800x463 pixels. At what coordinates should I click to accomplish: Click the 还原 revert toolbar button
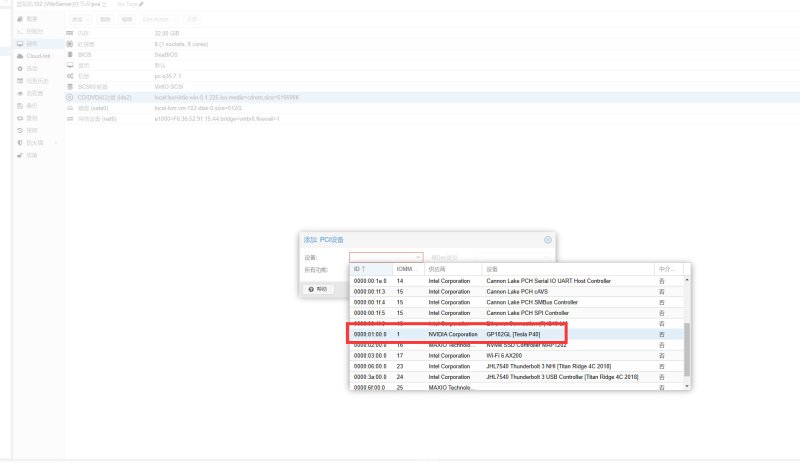coord(191,19)
